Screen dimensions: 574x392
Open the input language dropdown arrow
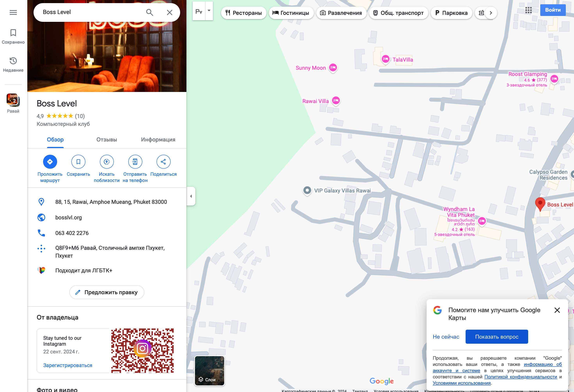209,11
